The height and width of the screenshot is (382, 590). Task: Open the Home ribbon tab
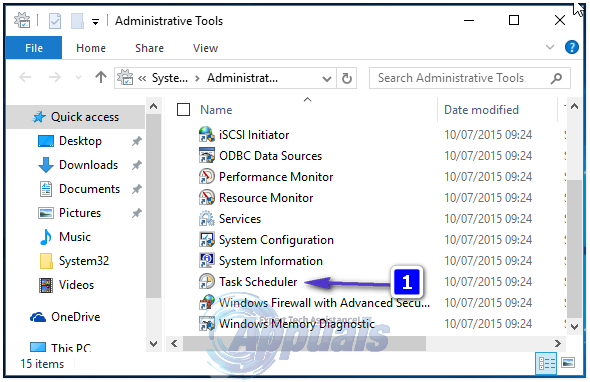91,48
